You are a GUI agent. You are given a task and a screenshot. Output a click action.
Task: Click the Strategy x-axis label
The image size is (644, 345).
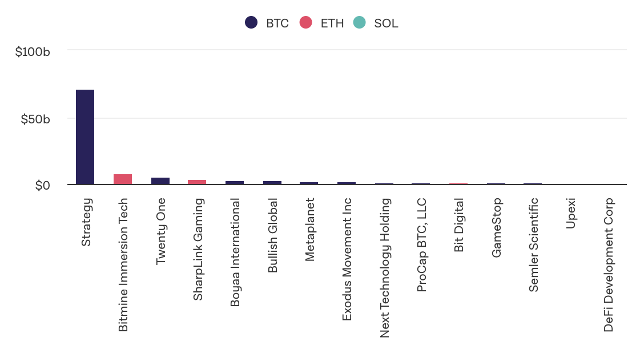[86, 222]
